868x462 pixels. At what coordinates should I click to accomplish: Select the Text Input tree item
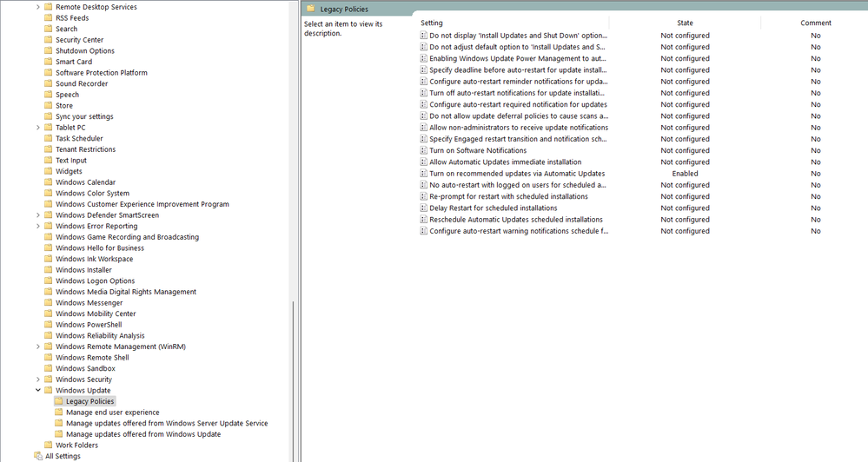tap(71, 161)
